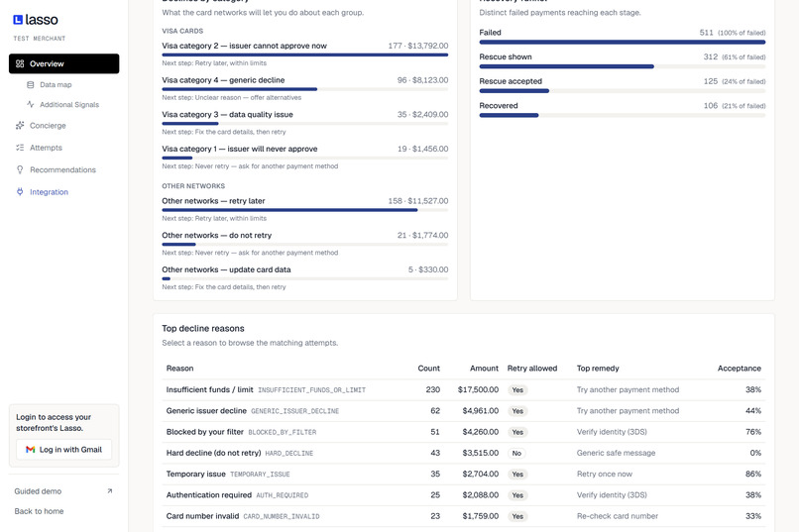Select the Authentication required reason

[x=464, y=494]
